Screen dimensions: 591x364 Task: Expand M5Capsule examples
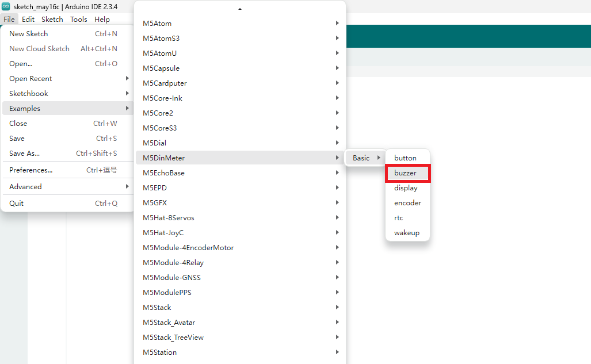pyautogui.click(x=240, y=68)
